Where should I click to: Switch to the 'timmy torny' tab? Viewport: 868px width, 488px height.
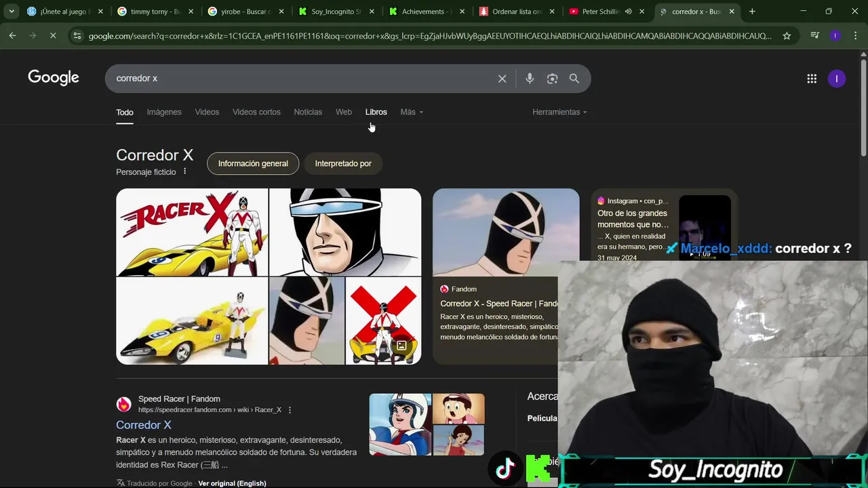coord(155,12)
